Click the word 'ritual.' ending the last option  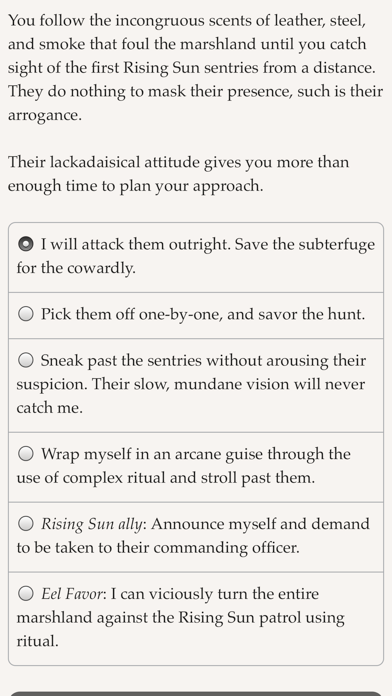click(x=37, y=641)
